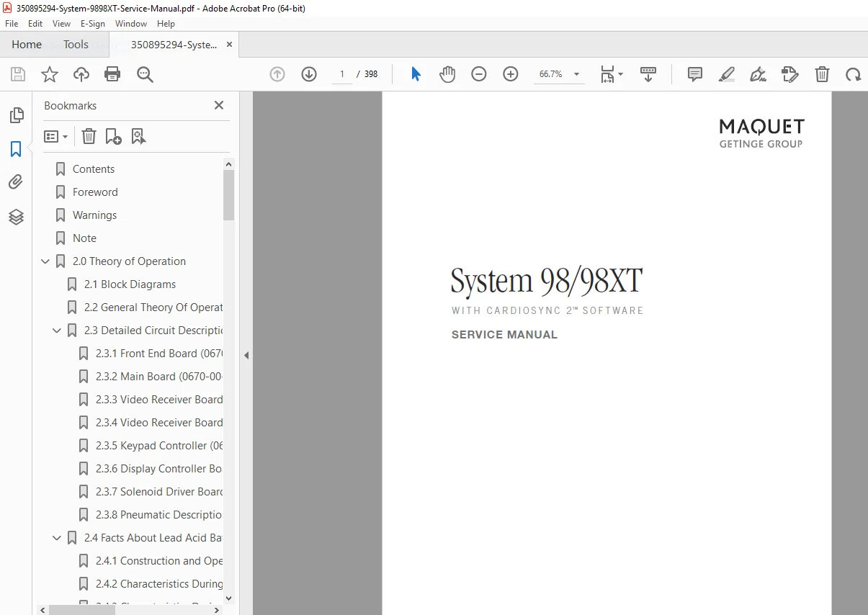Toggle the Bookmarks panel icon

pyautogui.click(x=16, y=149)
